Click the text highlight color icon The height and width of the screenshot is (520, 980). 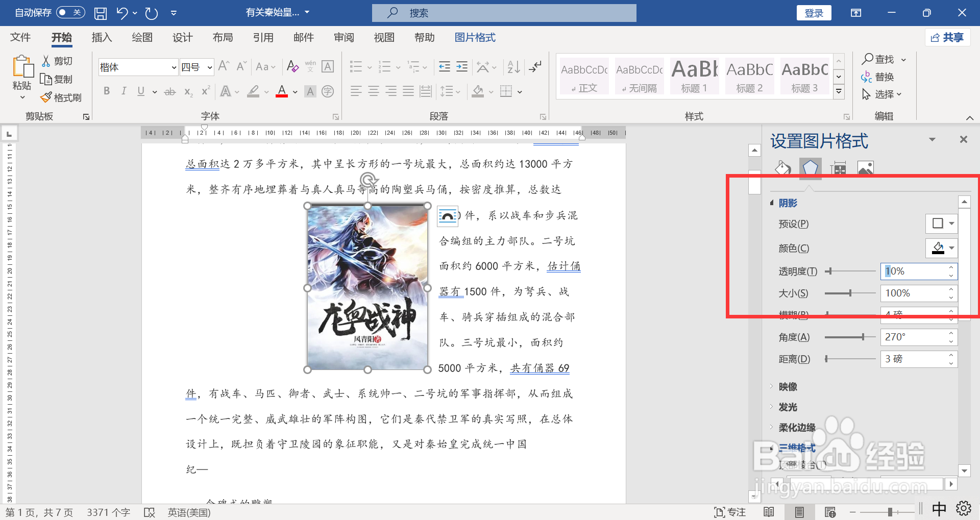pos(253,91)
